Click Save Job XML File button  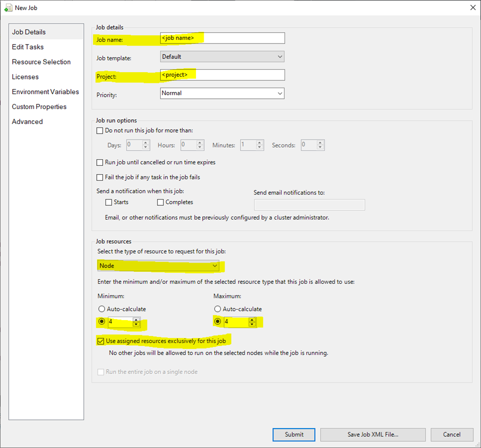pos(373,435)
